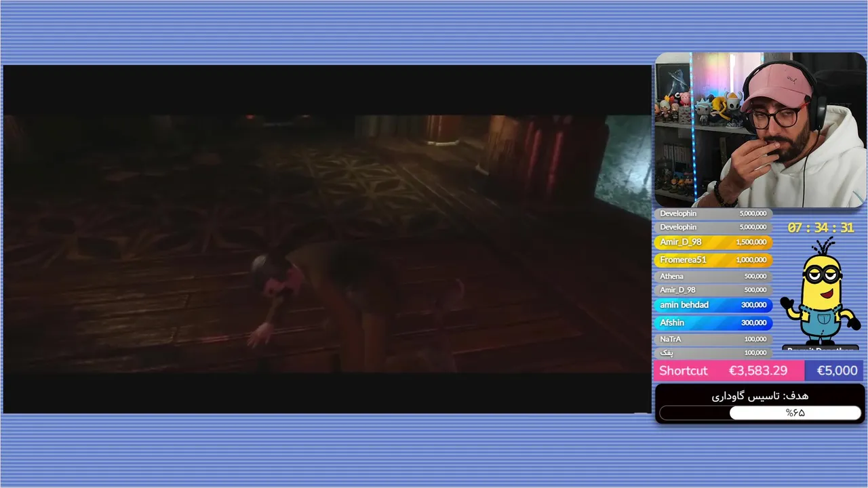Click the 07 : 34 : 31 timer
868x488 pixels.
(821, 228)
